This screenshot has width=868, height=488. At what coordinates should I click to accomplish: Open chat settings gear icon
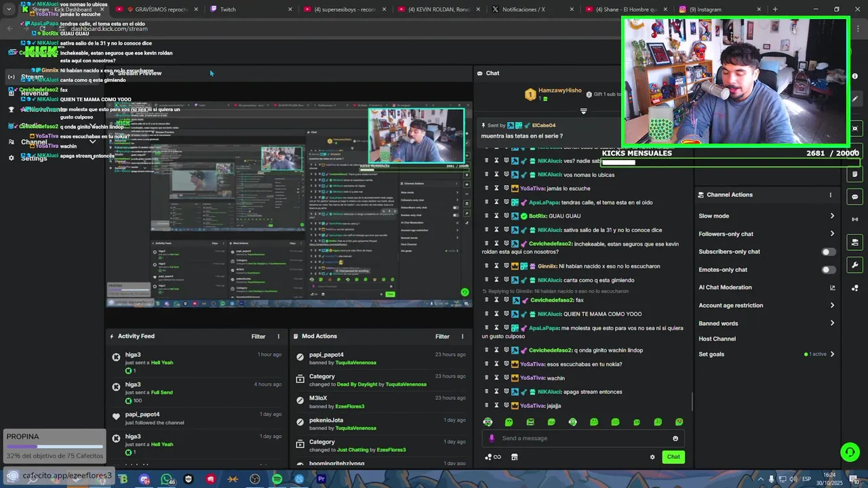point(652,457)
